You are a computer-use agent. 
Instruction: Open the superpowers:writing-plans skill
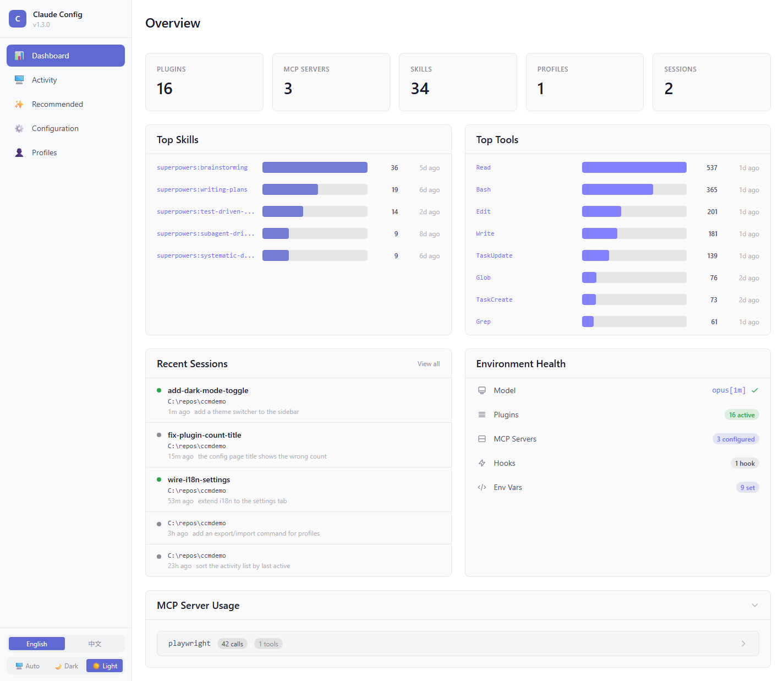[x=202, y=189]
